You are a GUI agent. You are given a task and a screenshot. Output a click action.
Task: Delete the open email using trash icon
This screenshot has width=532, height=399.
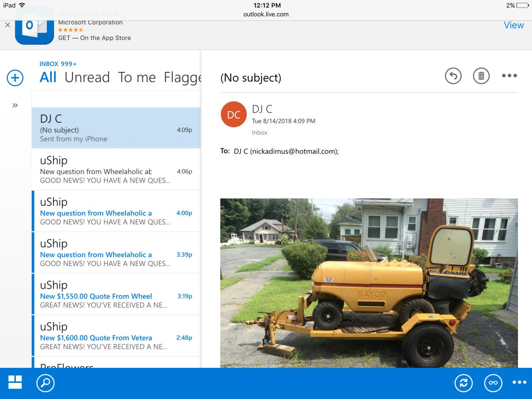(481, 76)
